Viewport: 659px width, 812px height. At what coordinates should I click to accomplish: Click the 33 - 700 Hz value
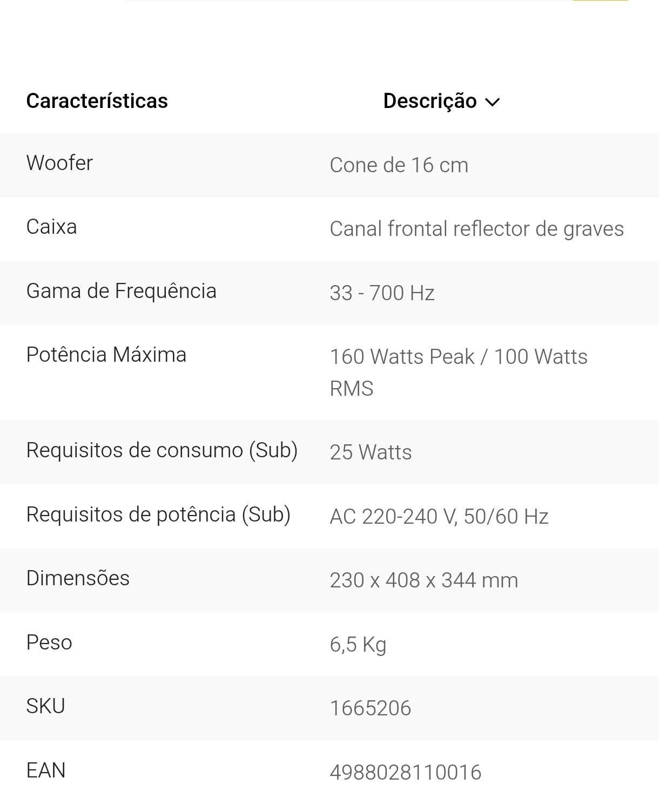tap(382, 293)
